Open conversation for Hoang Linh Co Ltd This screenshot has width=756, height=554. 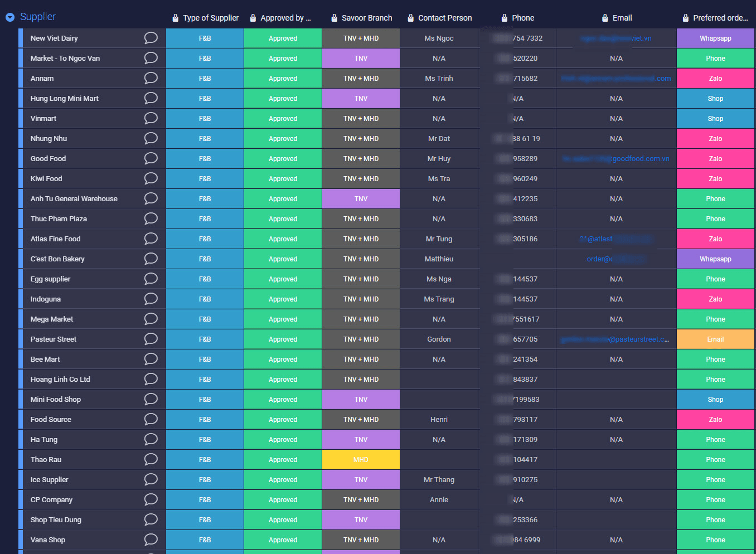click(151, 379)
